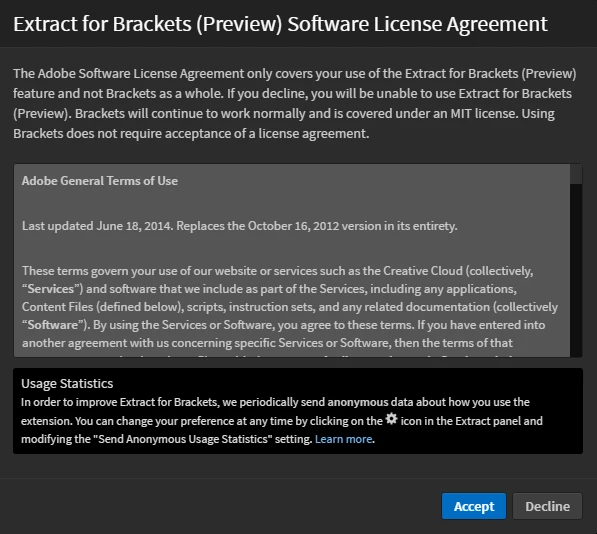Open the Learn more link
The width and height of the screenshot is (597, 534).
click(343, 439)
